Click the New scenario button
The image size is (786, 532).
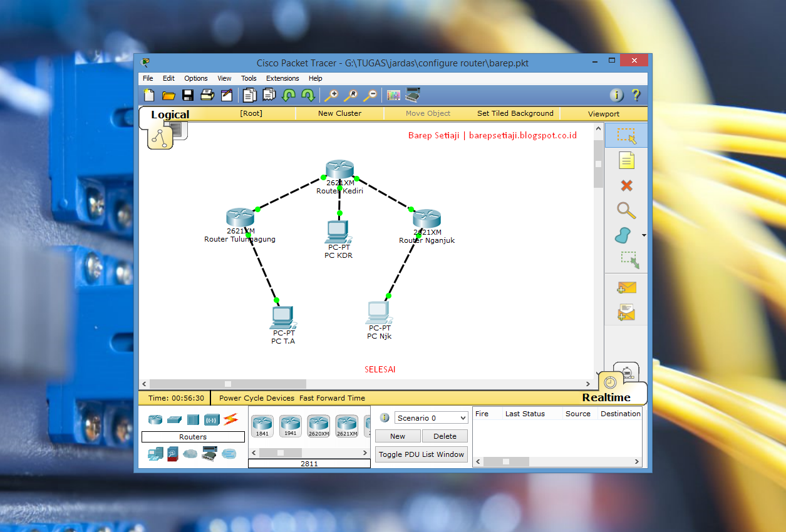tap(397, 436)
